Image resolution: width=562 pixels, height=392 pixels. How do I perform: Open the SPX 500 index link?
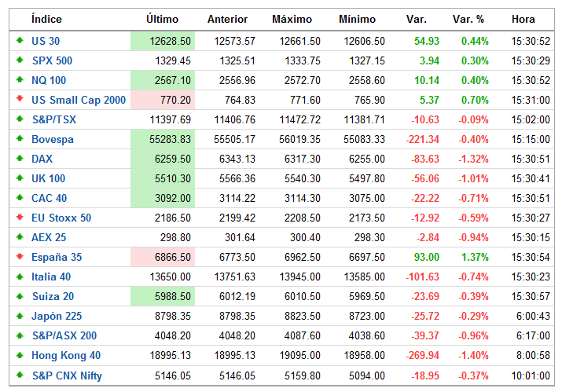[x=52, y=60]
